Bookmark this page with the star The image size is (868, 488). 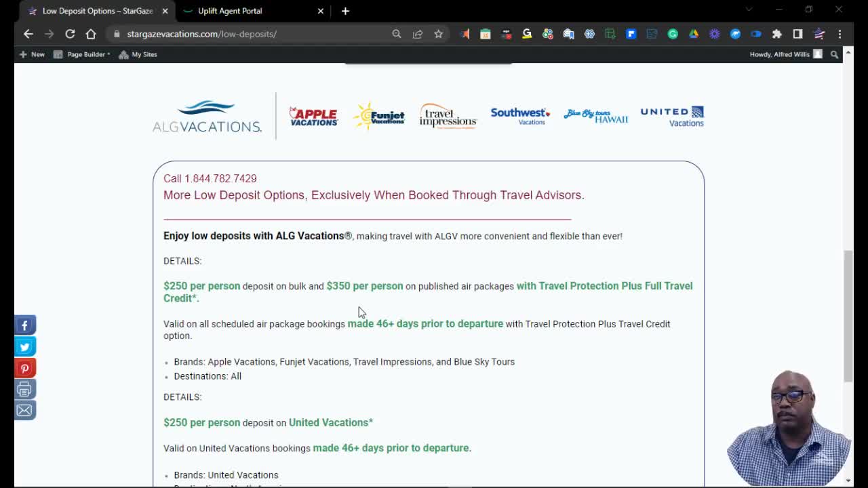point(439,34)
